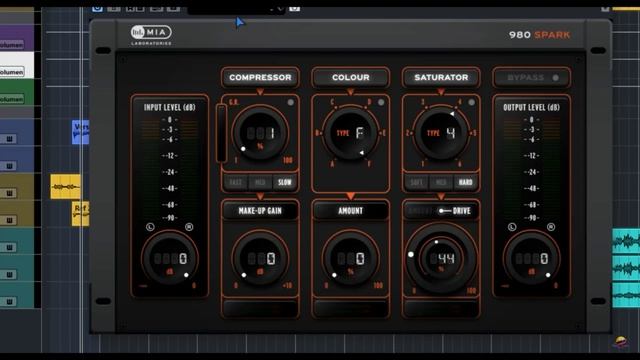The width and height of the screenshot is (640, 360).
Task: Click the output level meter display
Action: [x=531, y=169]
